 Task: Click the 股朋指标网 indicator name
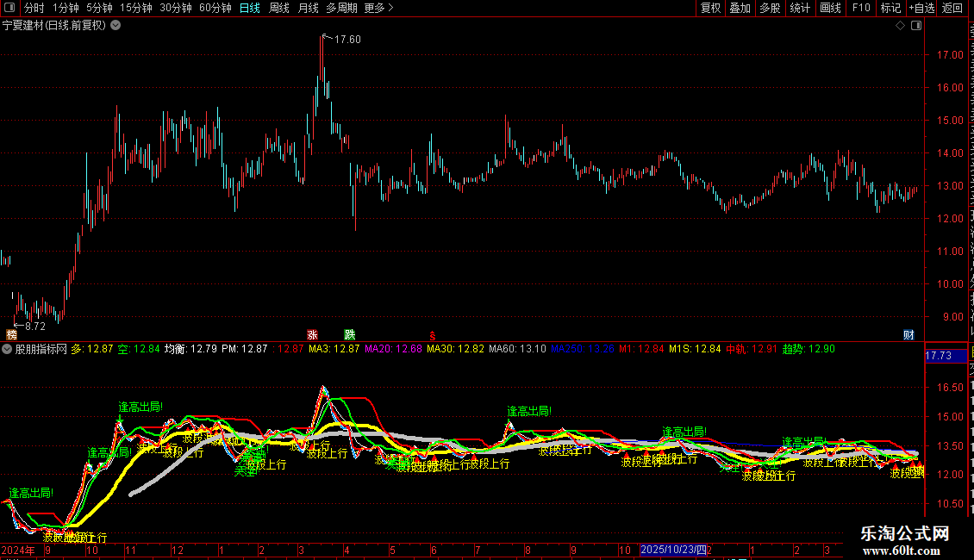41,349
